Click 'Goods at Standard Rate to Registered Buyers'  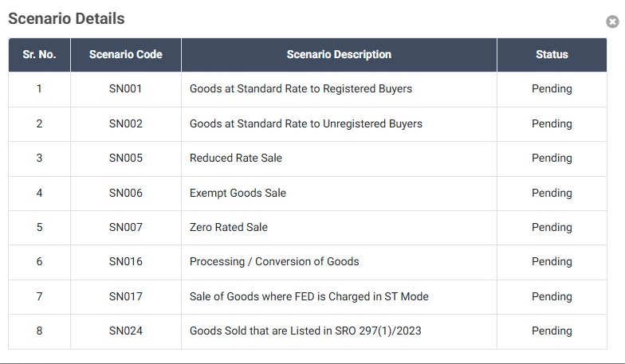[x=301, y=88]
